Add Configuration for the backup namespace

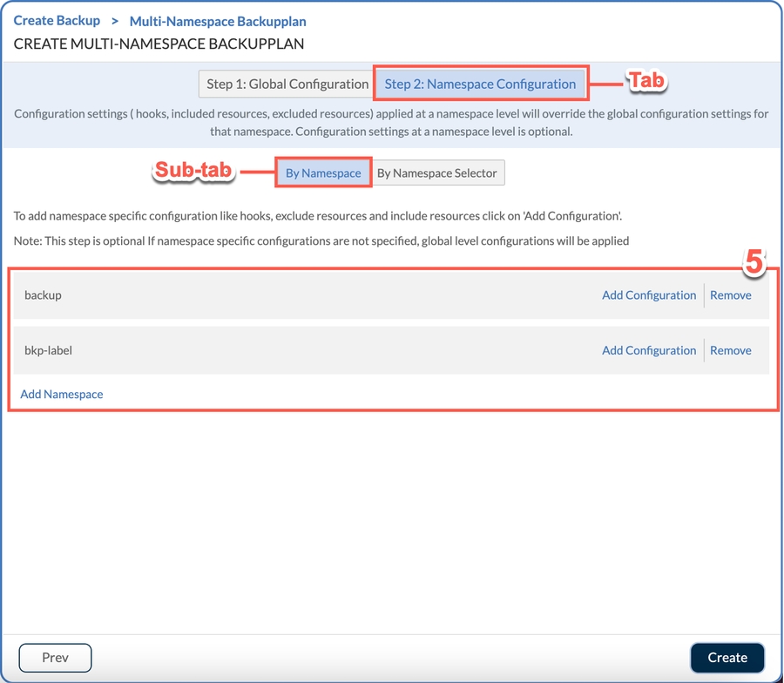(649, 295)
